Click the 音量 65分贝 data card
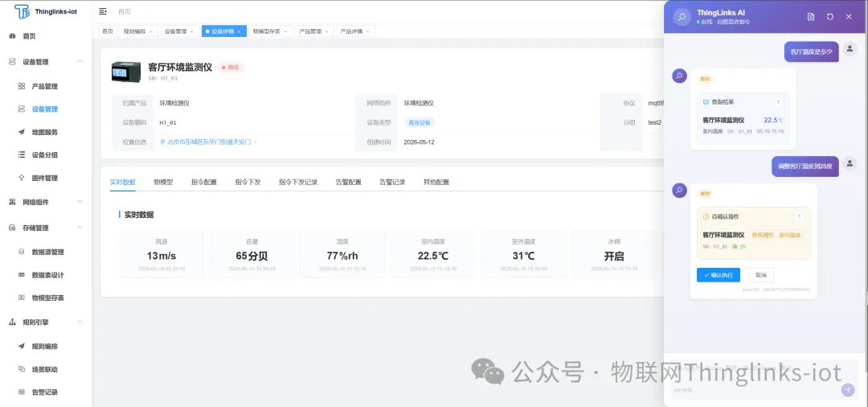Image resolution: width=868 pixels, height=407 pixels. (252, 254)
